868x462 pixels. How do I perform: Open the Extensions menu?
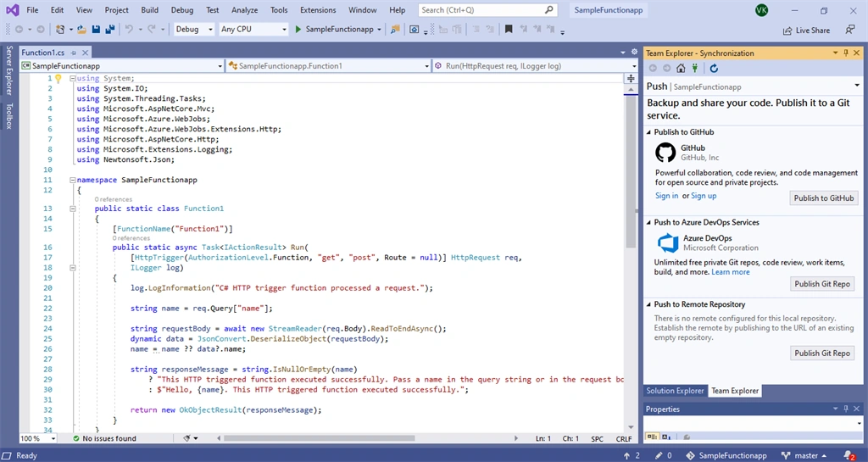click(x=318, y=10)
